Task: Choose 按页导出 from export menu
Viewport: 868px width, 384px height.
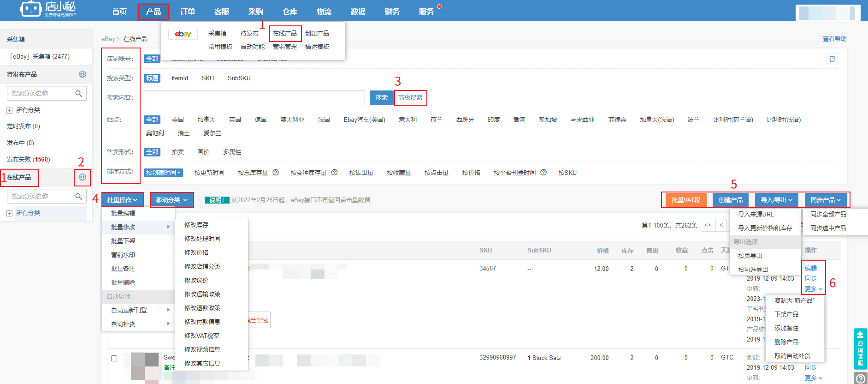Action: (x=750, y=256)
